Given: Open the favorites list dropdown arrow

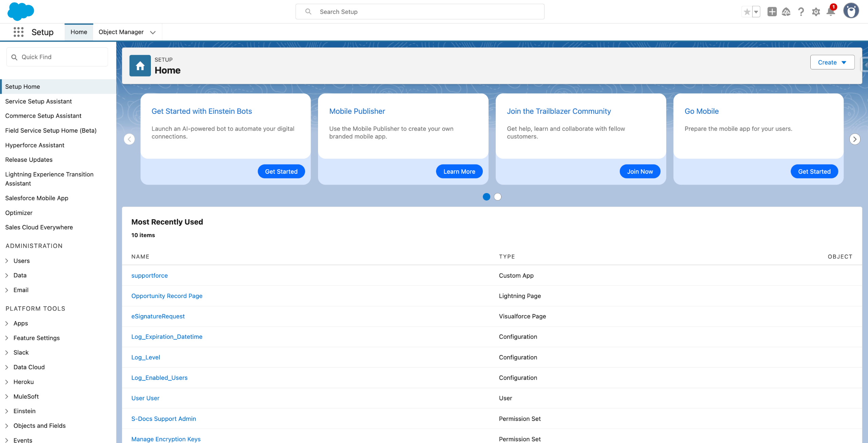Looking at the screenshot, I should (756, 12).
